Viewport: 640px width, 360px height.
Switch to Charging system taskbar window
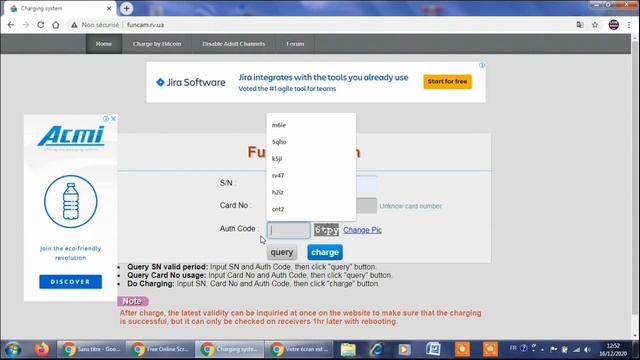coord(229,349)
